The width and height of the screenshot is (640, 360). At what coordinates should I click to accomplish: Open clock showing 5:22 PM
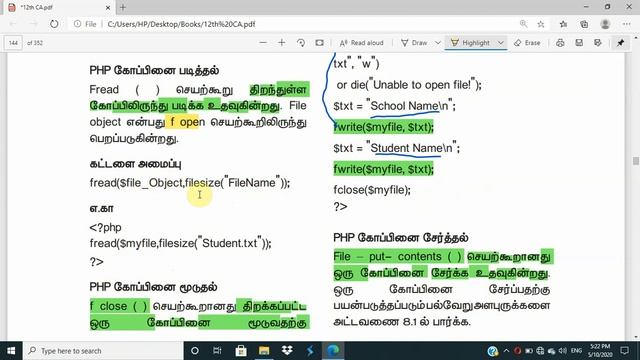coord(600,351)
